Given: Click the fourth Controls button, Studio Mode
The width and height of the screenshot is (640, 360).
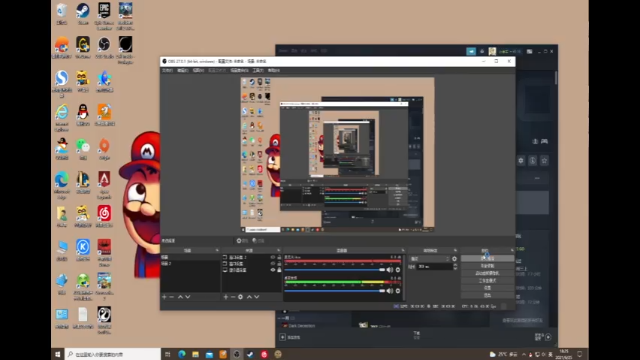Looking at the screenshot, I should pos(487,280).
